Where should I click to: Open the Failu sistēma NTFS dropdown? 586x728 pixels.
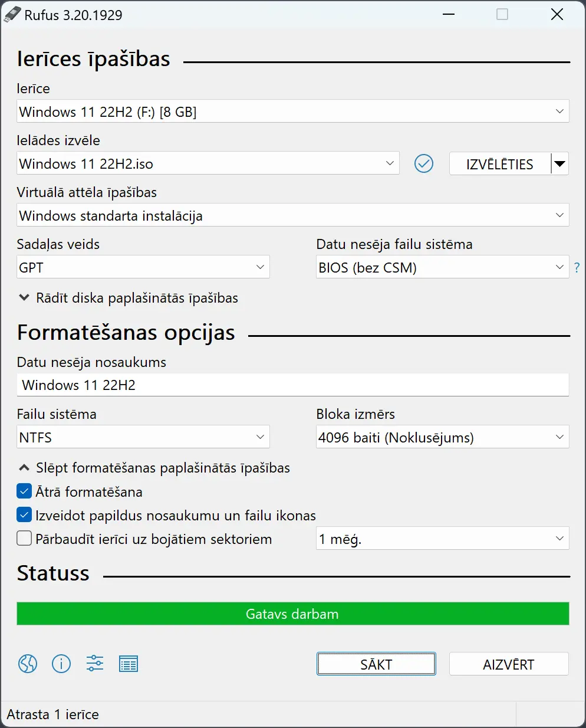143,437
